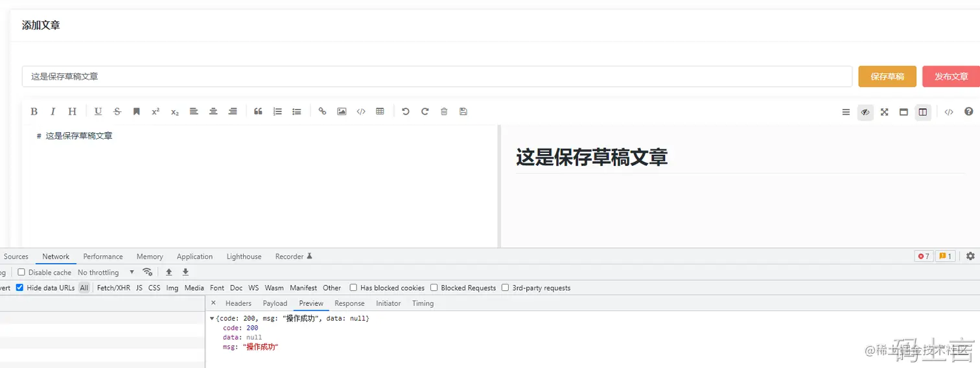The image size is (980, 368).
Task: Apply superscript formatting
Action: pos(156,111)
